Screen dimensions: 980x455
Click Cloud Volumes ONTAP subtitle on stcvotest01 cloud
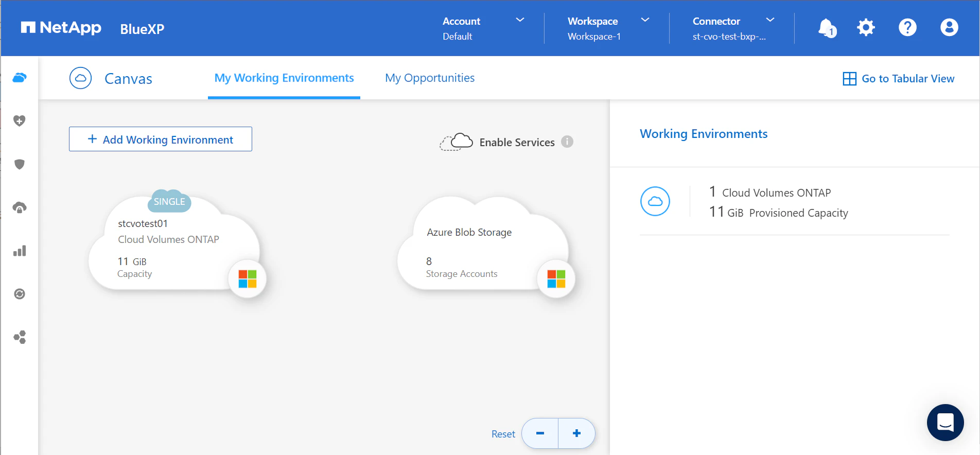click(168, 239)
